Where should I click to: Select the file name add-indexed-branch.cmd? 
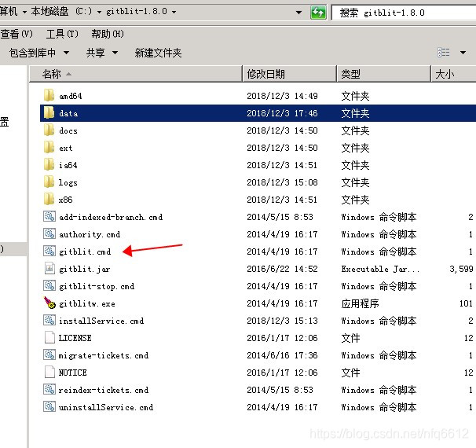tap(111, 217)
